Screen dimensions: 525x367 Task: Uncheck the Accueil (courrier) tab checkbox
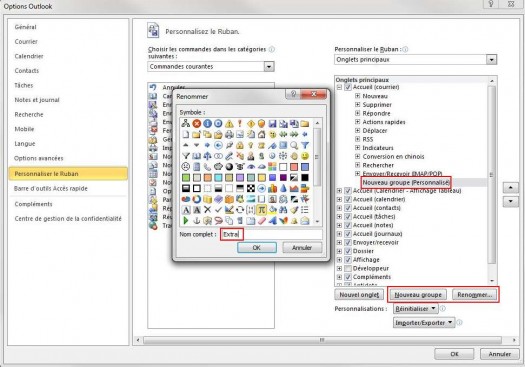[348, 87]
